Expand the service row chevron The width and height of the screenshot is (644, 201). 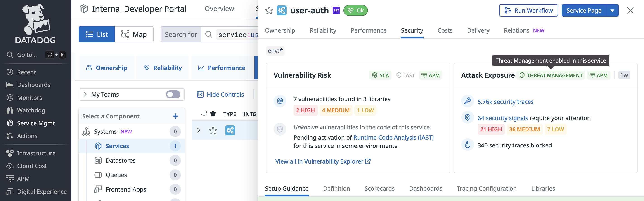(x=199, y=130)
